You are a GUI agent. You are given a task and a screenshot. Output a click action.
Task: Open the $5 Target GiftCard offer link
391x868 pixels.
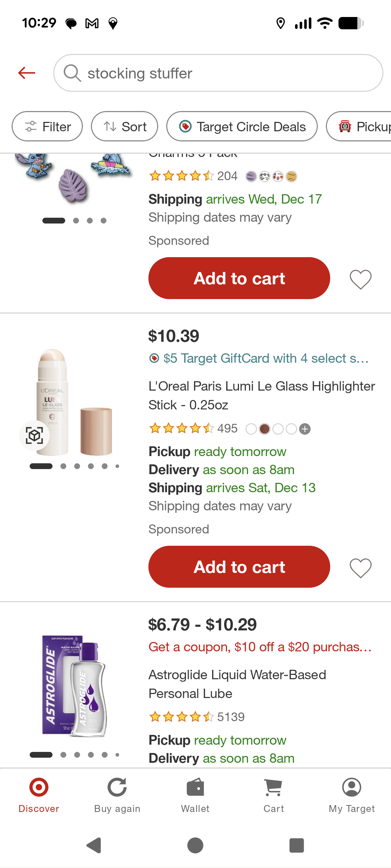[259, 358]
